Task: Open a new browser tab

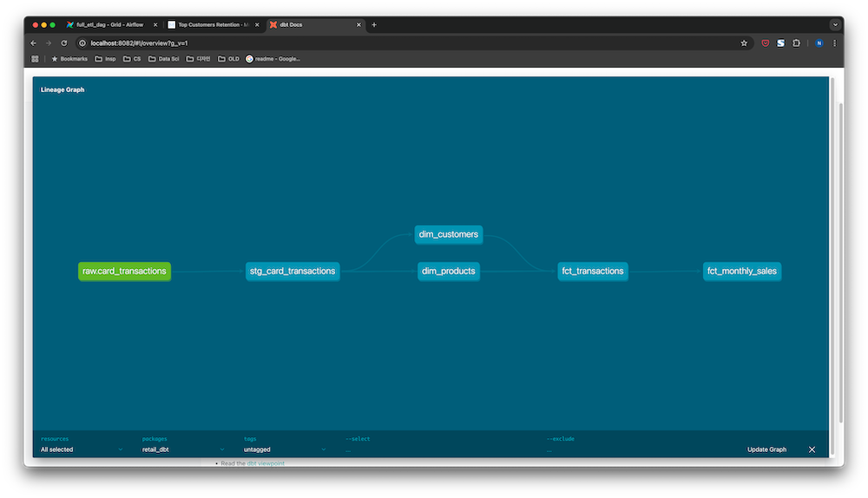Action: [x=374, y=25]
